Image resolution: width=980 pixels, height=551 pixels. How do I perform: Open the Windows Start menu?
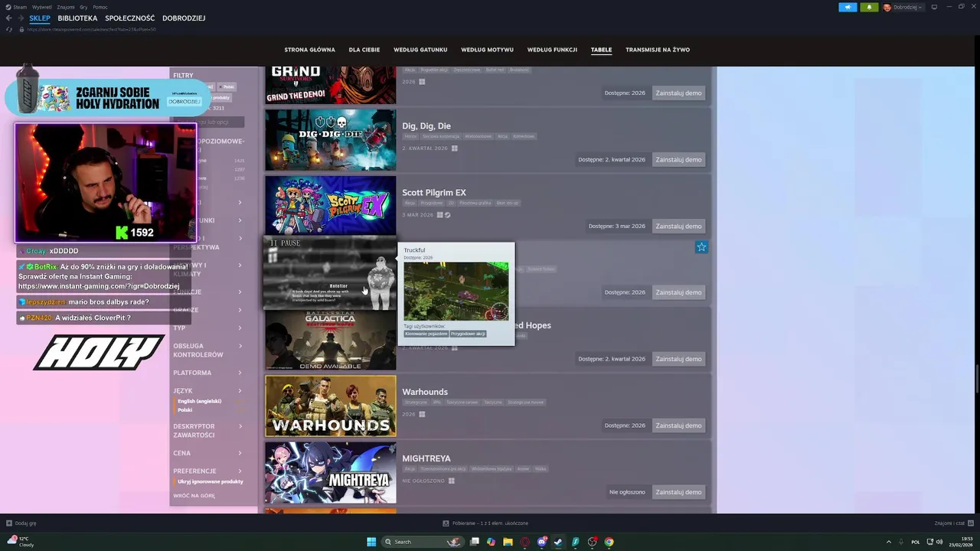(371, 542)
